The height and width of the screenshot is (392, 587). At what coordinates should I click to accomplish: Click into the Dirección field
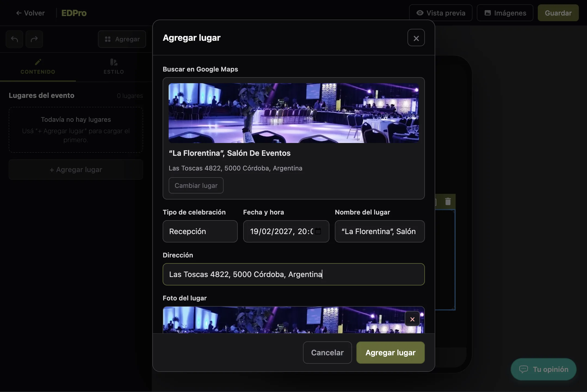click(293, 274)
